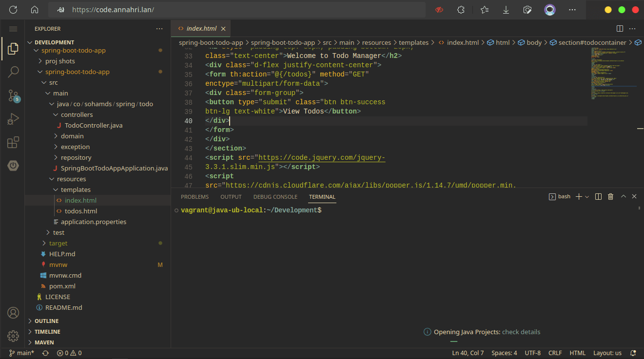Image resolution: width=644 pixels, height=359 pixels.
Task: Switch to the PROBLEMS tab
Action: [195, 197]
